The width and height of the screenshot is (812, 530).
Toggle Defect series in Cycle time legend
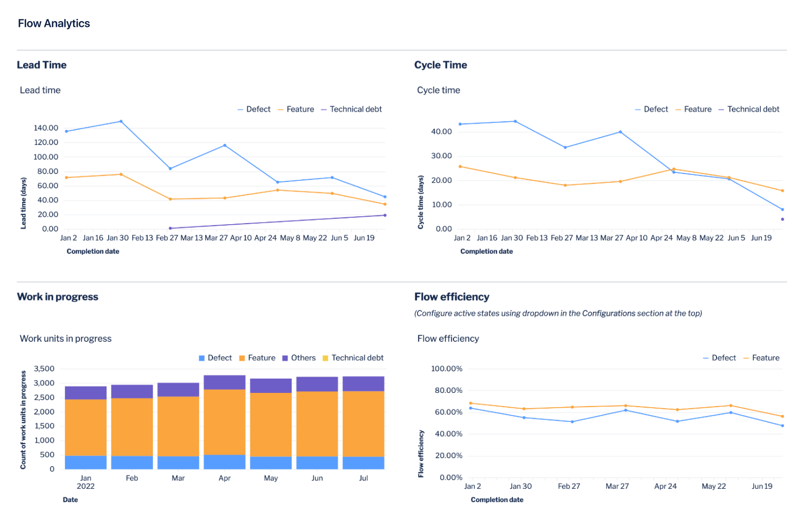(652, 109)
